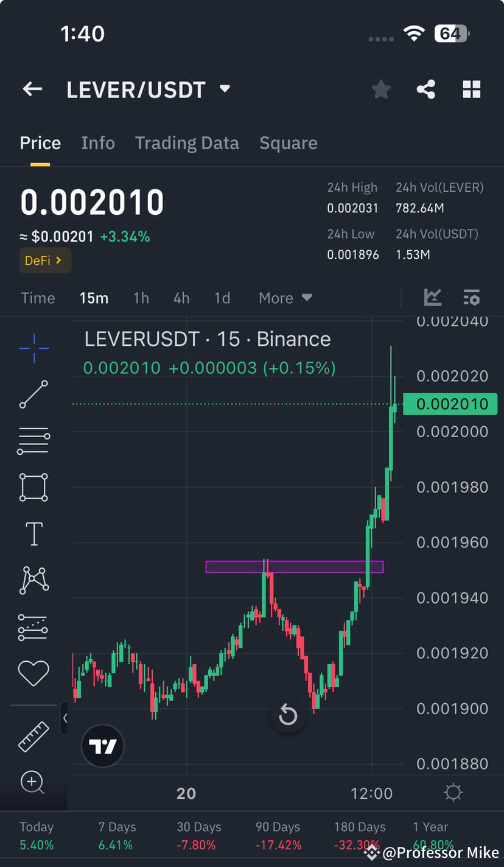
Task: Select the crosshair cursor tool
Action: pos(33,348)
